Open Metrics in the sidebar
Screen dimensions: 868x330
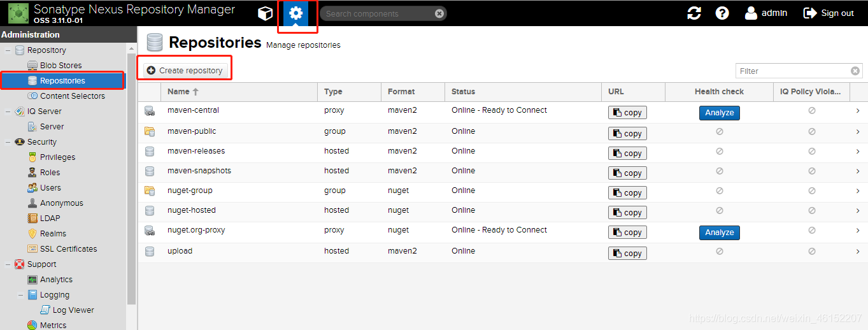coord(53,325)
